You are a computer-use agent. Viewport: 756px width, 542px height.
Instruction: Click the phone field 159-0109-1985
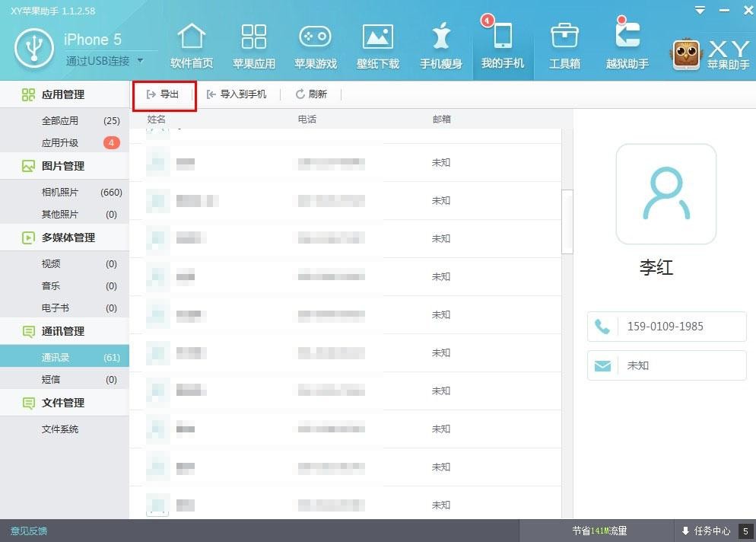tap(667, 327)
